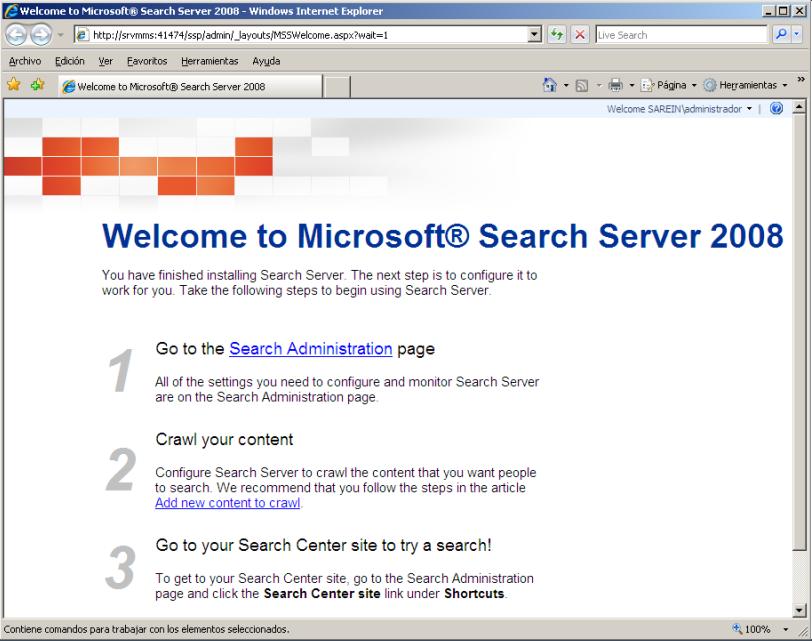This screenshot has width=812, height=641.
Task: Go back with the Back arrow button
Action: pyautogui.click(x=16, y=35)
